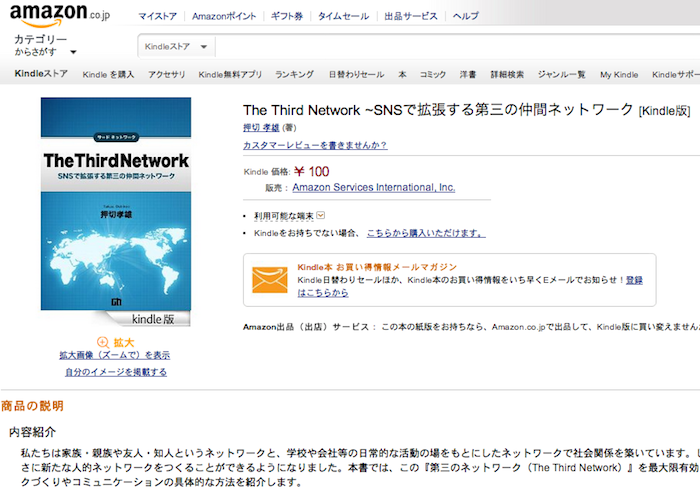Open the Kindleストア search category dropdown
700x496 pixels.
pyautogui.click(x=176, y=46)
